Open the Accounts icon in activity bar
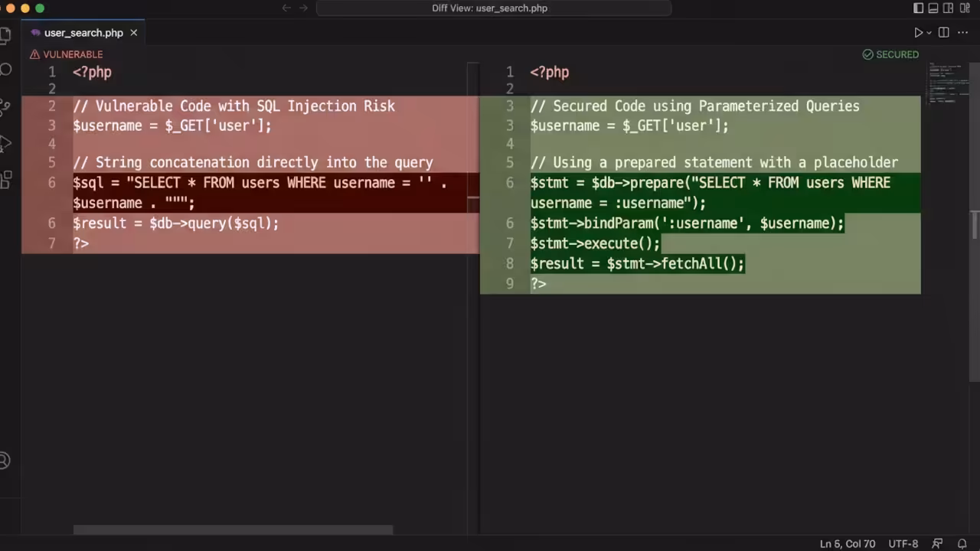This screenshot has width=980, height=551. 4,461
